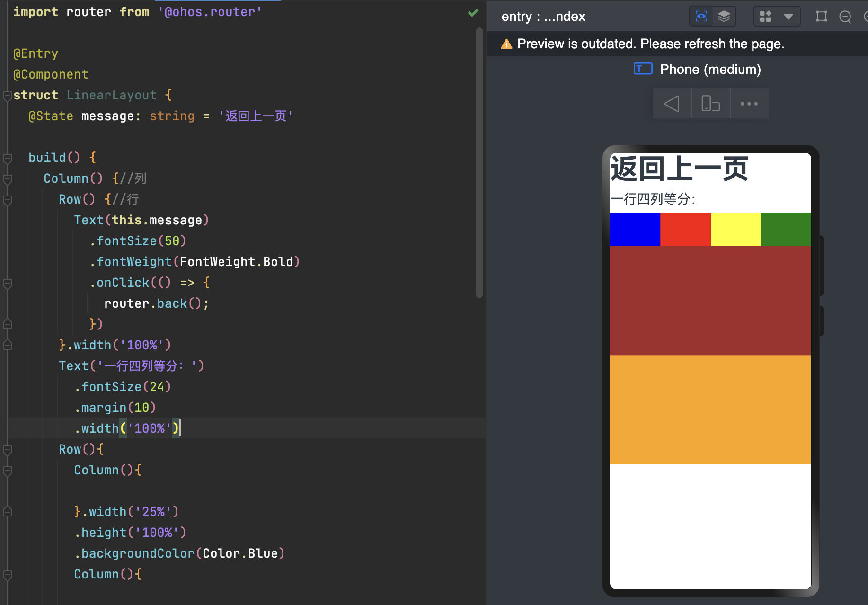Open the previewer more options menu
Viewport: 868px width, 605px height.
[x=749, y=103]
